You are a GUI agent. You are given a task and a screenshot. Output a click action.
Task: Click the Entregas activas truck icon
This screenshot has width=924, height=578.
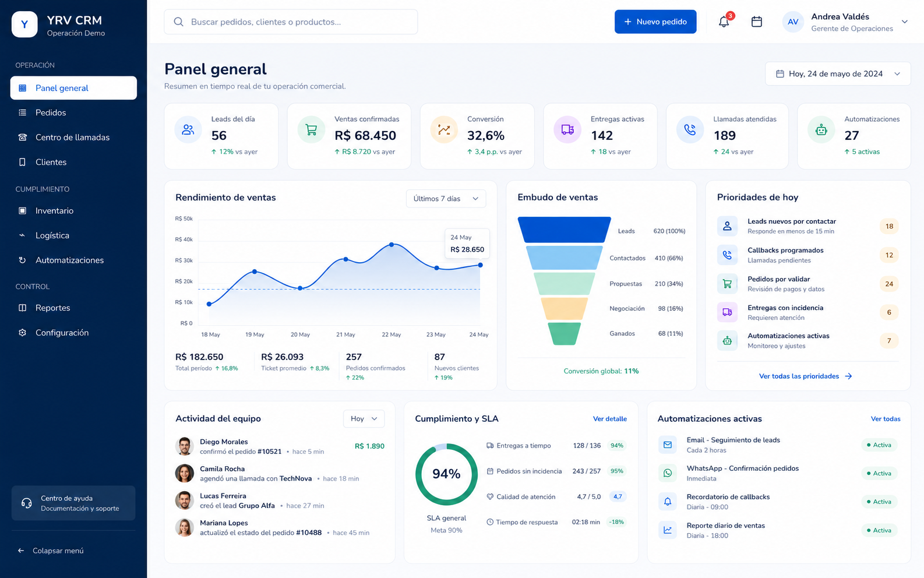coord(567,130)
